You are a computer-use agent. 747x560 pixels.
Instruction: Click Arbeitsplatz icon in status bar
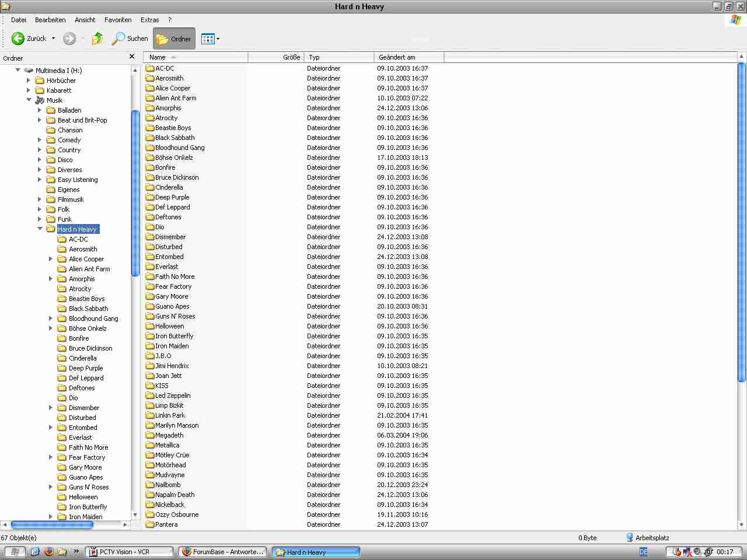[630, 537]
